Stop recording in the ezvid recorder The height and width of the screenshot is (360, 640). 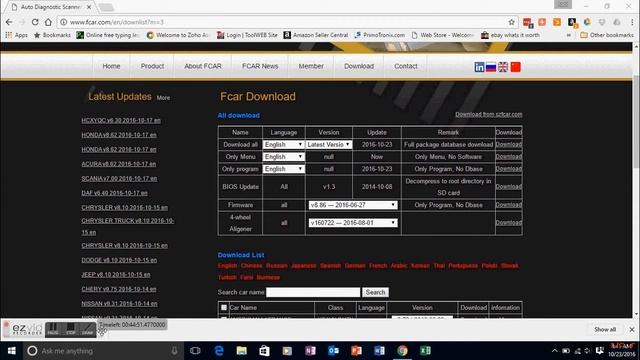(71, 329)
